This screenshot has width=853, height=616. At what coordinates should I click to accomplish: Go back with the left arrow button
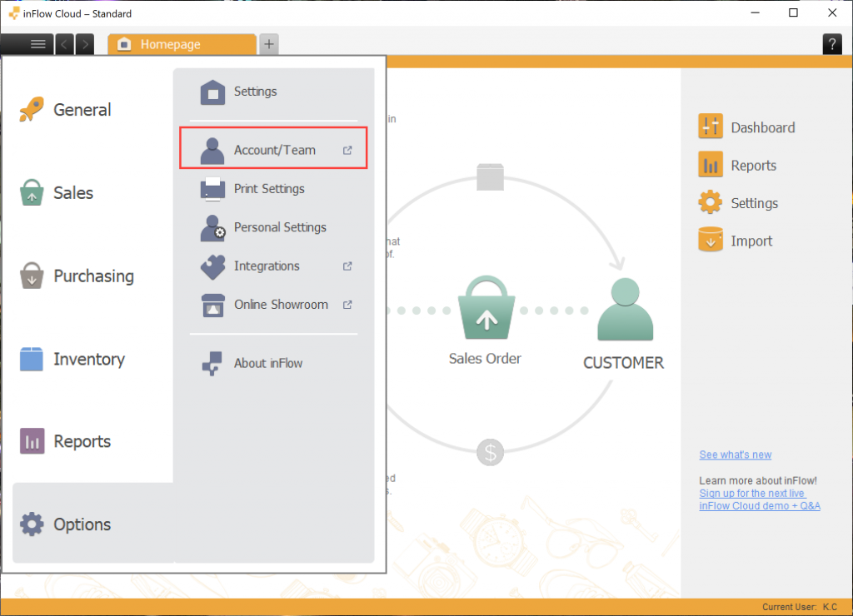coord(64,44)
